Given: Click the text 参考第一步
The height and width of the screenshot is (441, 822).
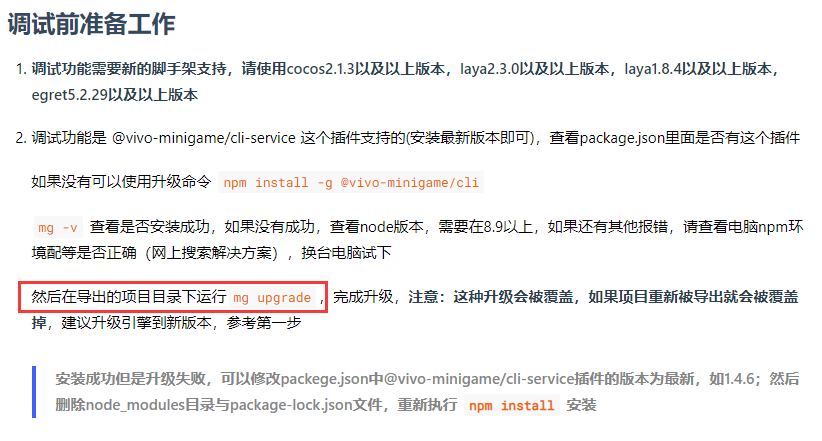Looking at the screenshot, I should (264, 322).
